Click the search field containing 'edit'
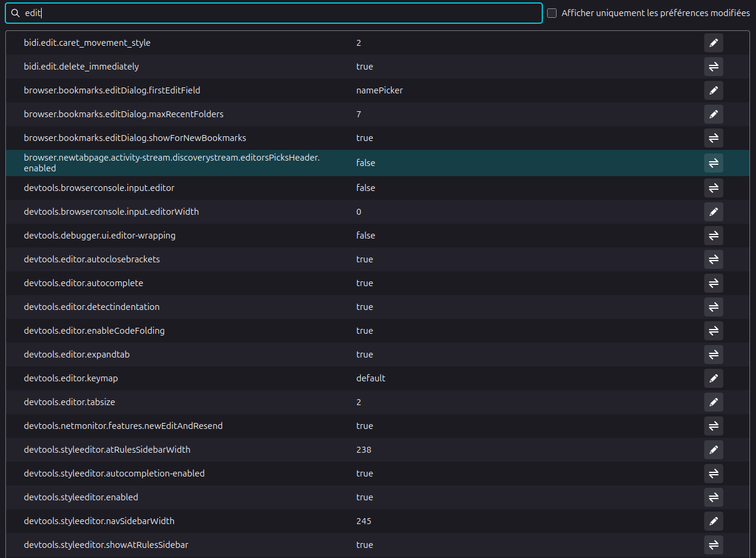The width and height of the screenshot is (756, 558). point(274,13)
